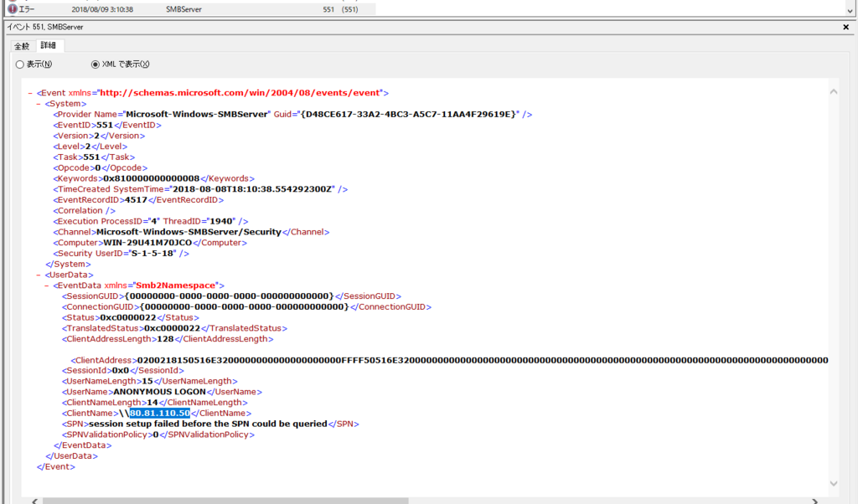Click the SessionGUID value
The width and height of the screenshot is (858, 504).
click(x=230, y=296)
